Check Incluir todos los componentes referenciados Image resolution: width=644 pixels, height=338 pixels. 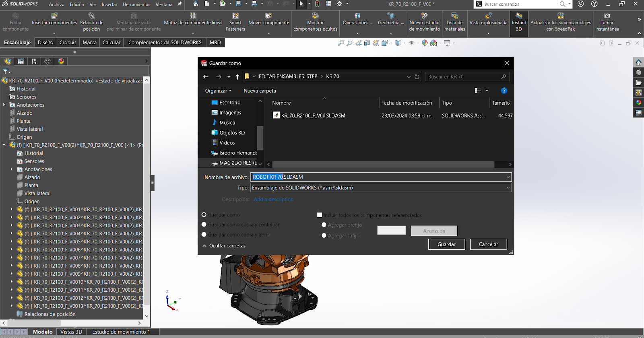[320, 215]
